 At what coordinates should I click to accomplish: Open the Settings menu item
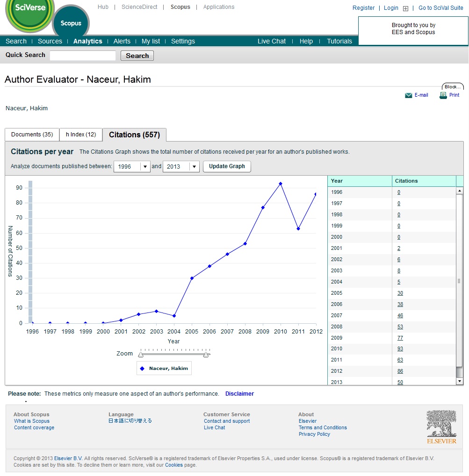pyautogui.click(x=183, y=41)
